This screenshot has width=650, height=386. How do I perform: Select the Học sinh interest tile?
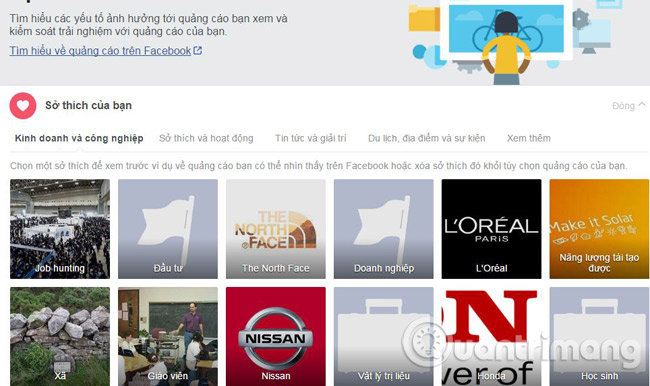(x=599, y=336)
